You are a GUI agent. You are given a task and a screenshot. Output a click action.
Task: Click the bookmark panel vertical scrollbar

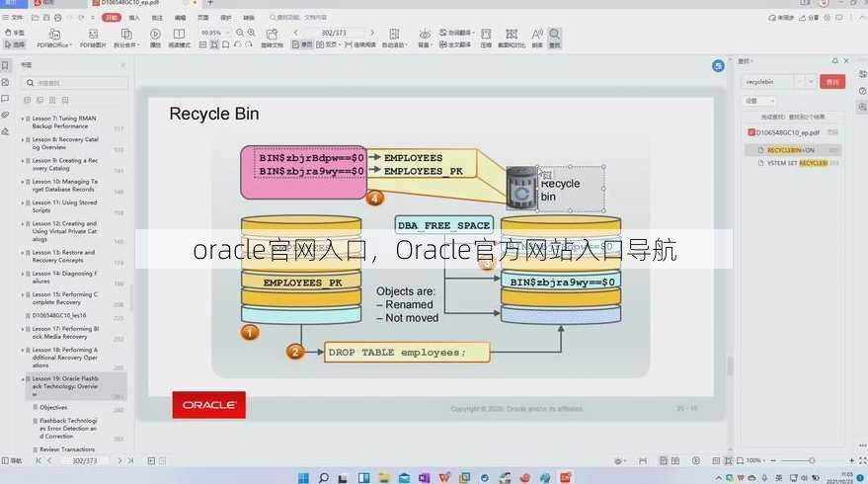tap(131, 296)
